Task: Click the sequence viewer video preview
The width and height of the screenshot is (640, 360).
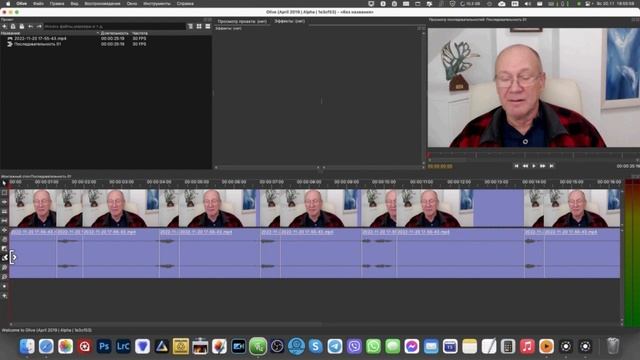Action: tap(533, 87)
